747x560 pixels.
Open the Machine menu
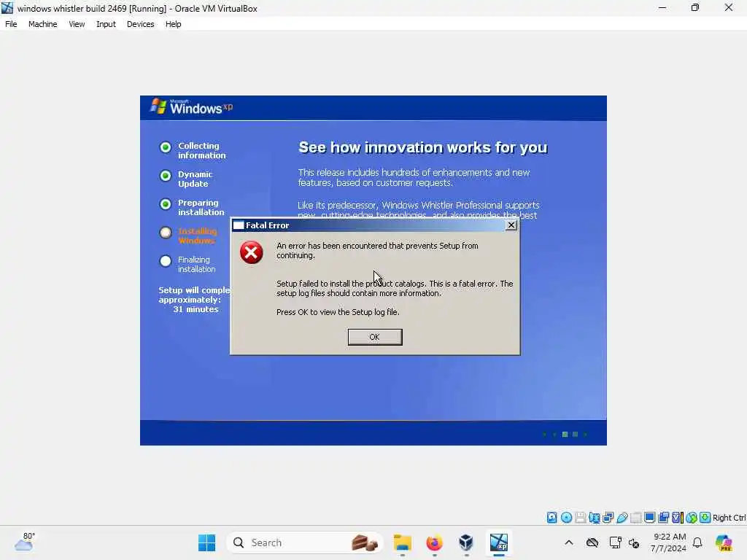pyautogui.click(x=42, y=24)
